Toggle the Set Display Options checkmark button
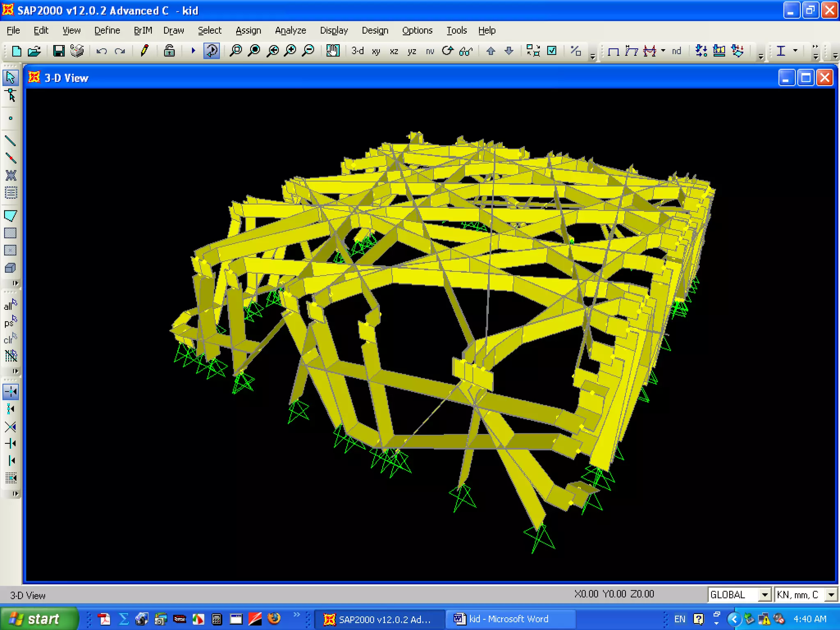 click(x=552, y=51)
